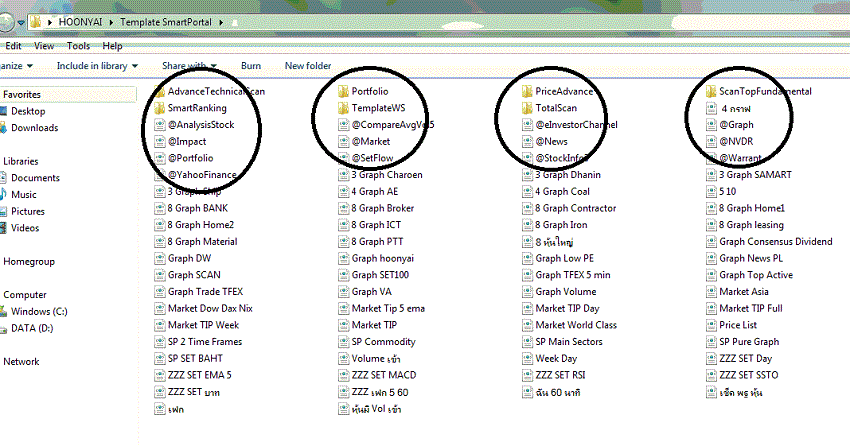Screen dimensions: 850x446
Task: Click the Graph DW file icon
Action: click(159, 258)
